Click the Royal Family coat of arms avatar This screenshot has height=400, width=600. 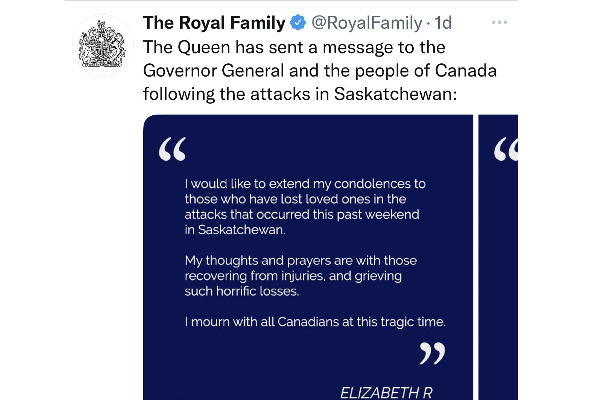pyautogui.click(x=103, y=45)
